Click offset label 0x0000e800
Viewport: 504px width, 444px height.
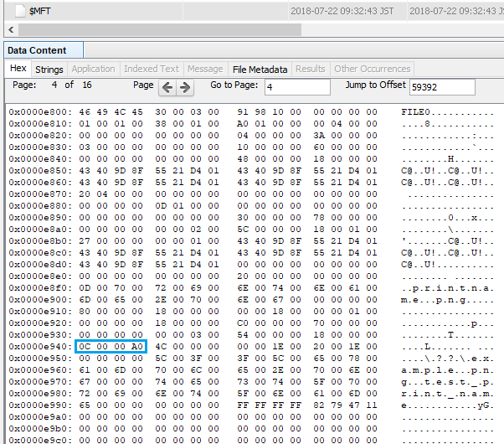tap(40, 112)
